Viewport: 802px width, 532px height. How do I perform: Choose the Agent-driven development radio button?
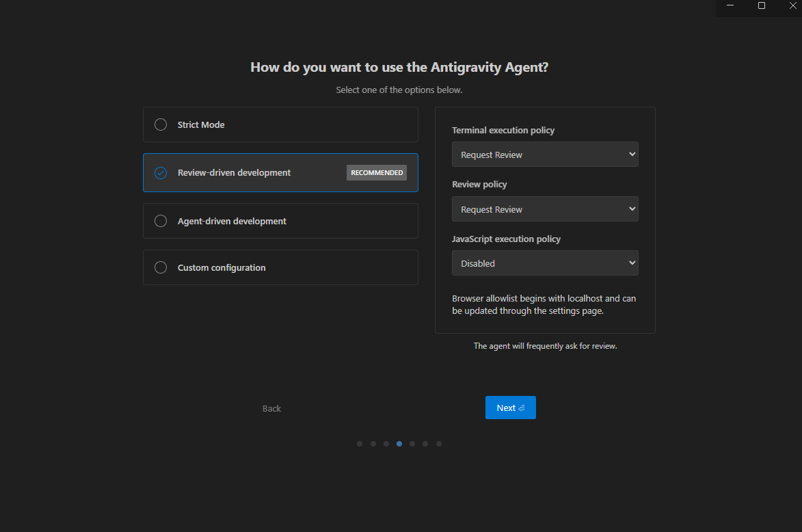click(161, 221)
